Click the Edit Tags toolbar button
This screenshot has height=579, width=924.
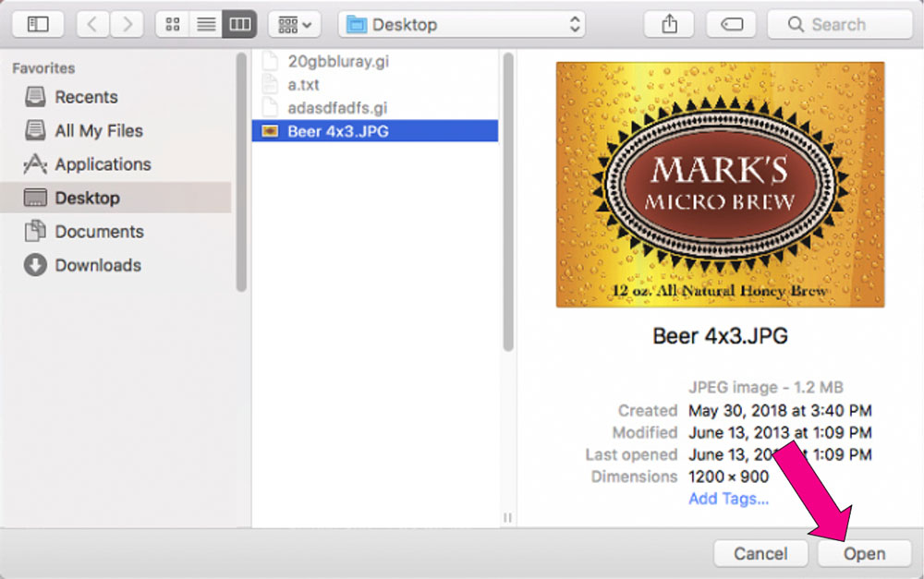point(731,24)
